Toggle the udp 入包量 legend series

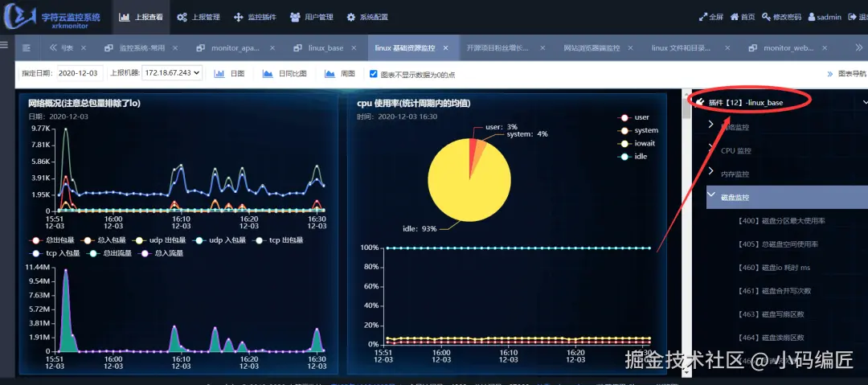(221, 240)
